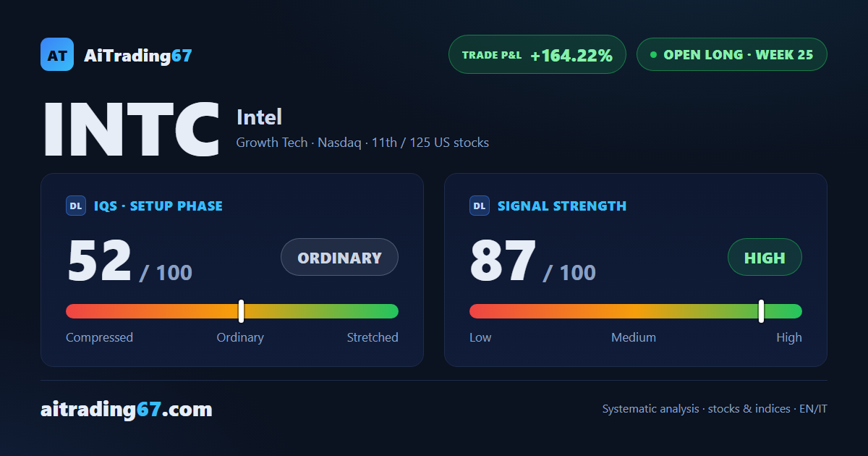The image size is (868, 456).
Task: Click the Signal Strength slider handle
Action: 762,311
